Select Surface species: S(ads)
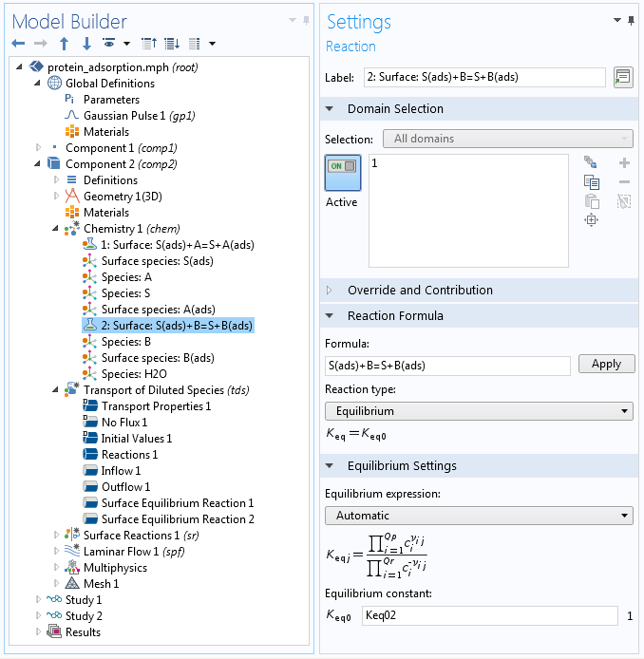Screen dimensions: 644x659 [158, 261]
